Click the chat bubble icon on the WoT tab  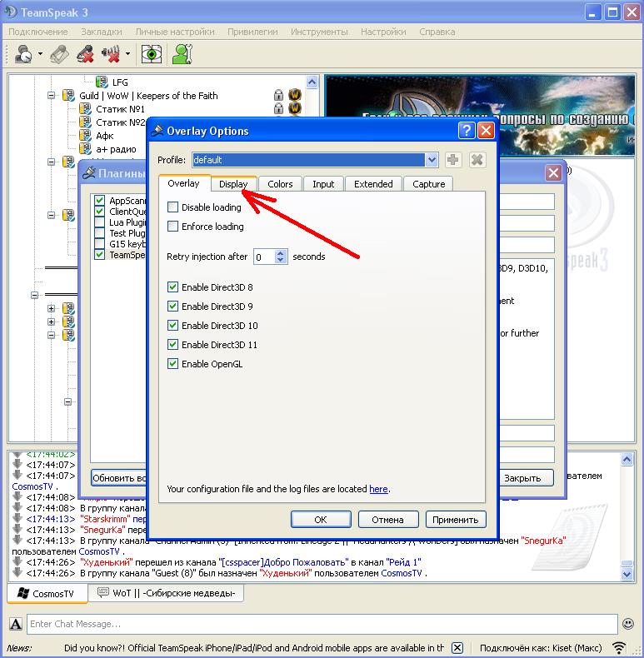[102, 592]
